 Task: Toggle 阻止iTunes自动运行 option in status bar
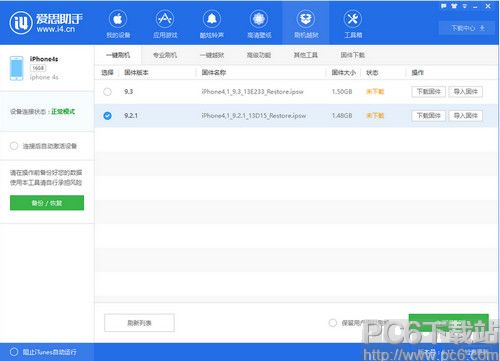click(14, 352)
